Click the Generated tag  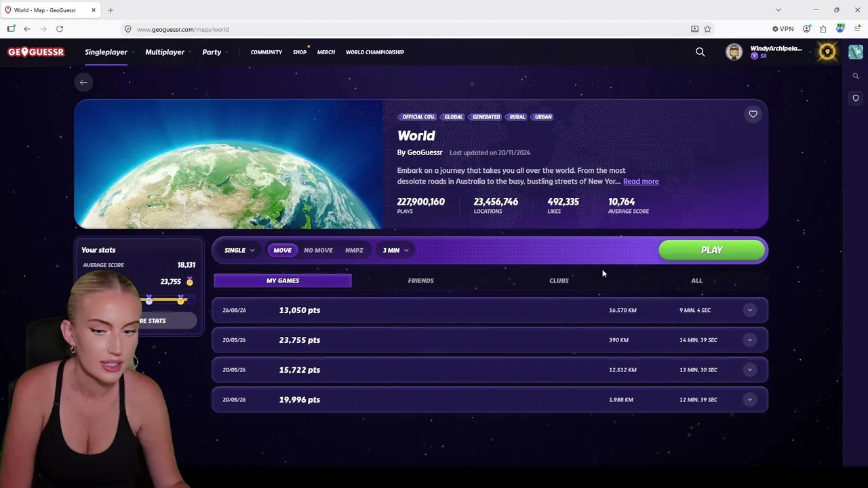(x=486, y=117)
